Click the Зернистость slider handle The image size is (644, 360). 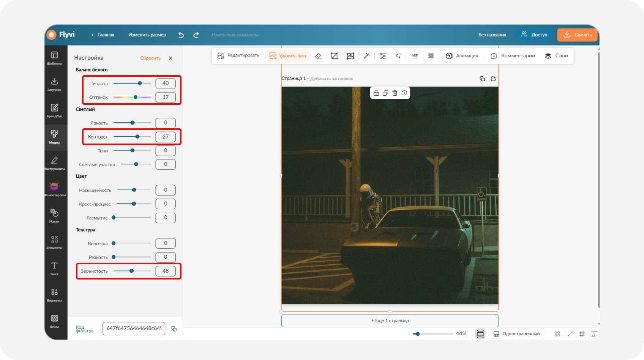click(131, 271)
